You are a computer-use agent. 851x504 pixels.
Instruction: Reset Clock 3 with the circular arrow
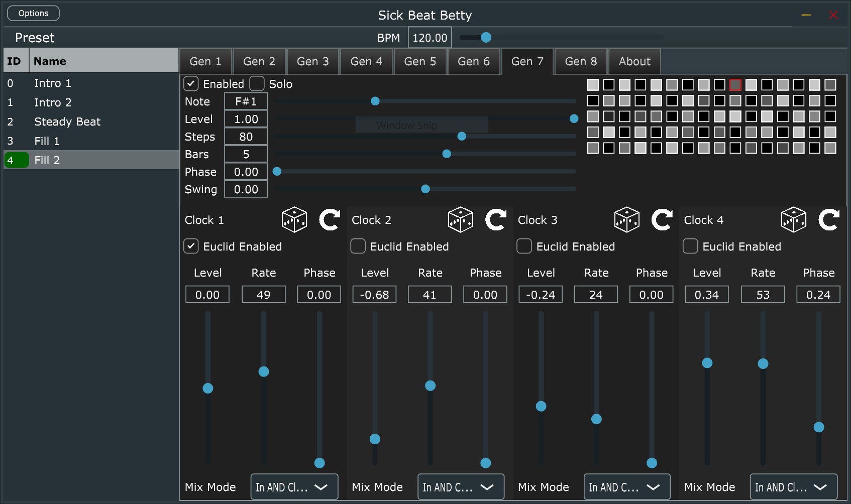click(x=662, y=220)
